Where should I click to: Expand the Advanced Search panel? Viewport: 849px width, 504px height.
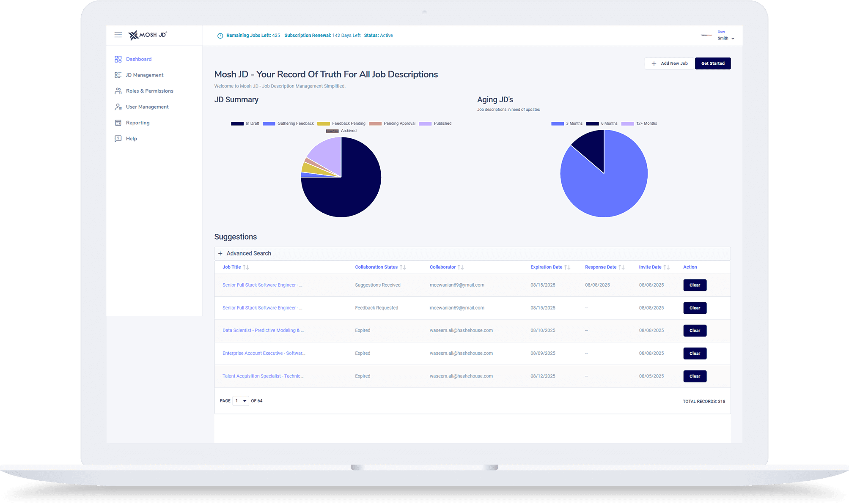coord(245,253)
